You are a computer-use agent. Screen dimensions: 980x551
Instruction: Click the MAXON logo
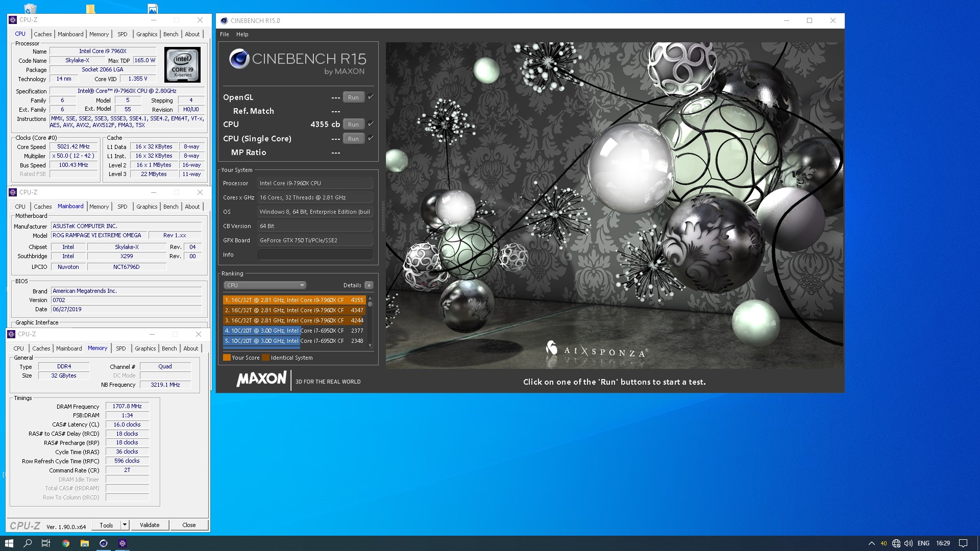click(261, 379)
